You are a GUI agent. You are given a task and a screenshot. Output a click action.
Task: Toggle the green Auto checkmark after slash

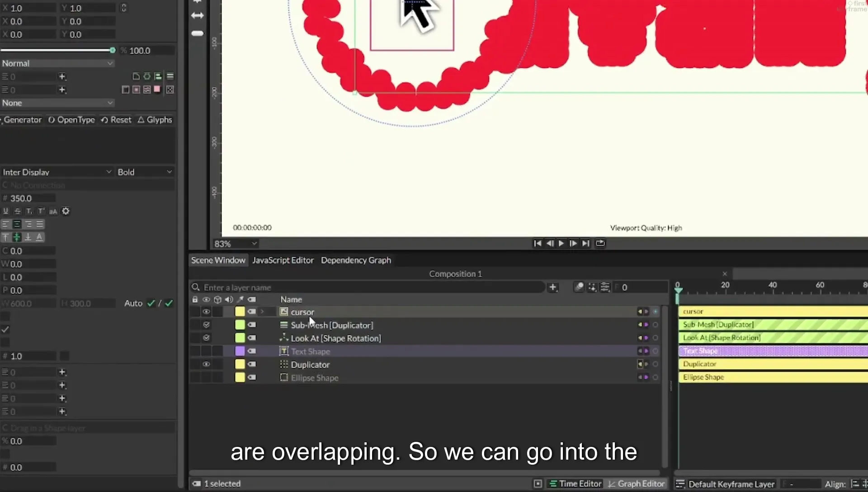169,303
